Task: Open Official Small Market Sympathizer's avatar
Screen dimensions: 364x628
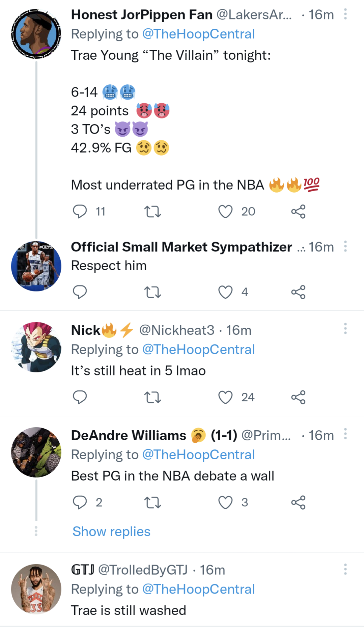Action: point(36,266)
